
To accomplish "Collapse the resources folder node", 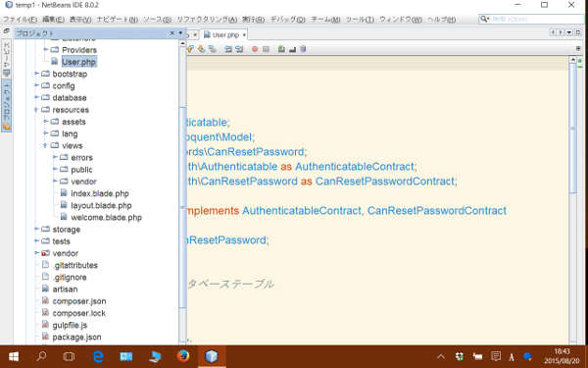I will coord(36,109).
